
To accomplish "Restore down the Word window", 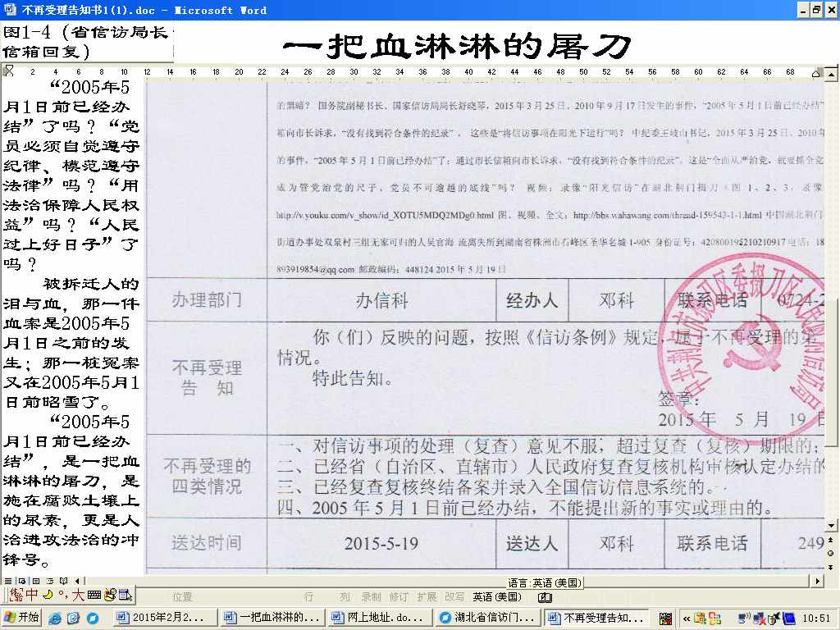I will [x=816, y=10].
